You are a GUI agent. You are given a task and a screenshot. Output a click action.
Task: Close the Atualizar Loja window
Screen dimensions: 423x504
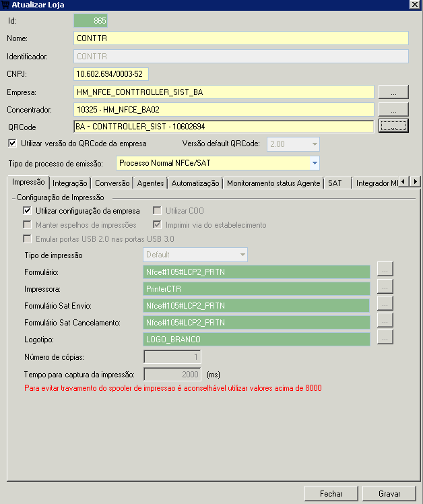pyautogui.click(x=414, y=5)
